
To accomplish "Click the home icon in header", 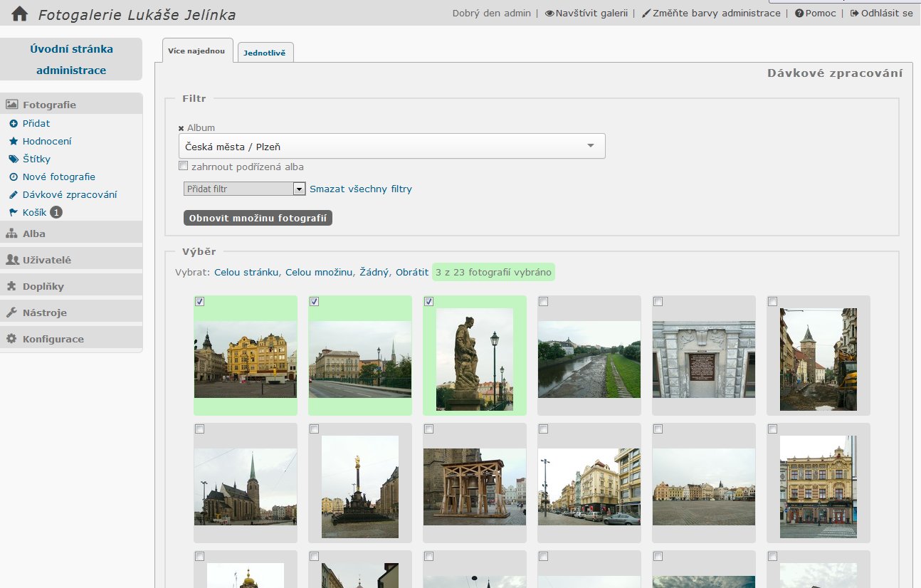I will [19, 14].
